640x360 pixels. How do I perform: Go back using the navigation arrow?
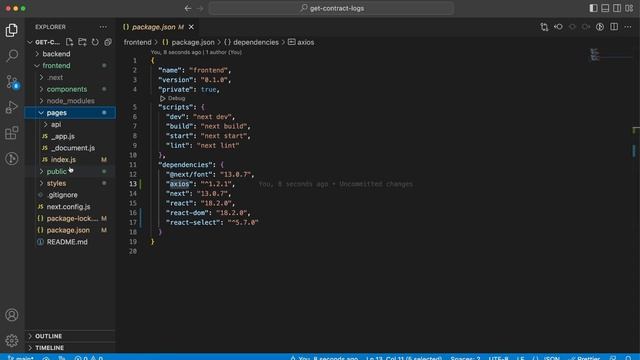click(x=188, y=8)
